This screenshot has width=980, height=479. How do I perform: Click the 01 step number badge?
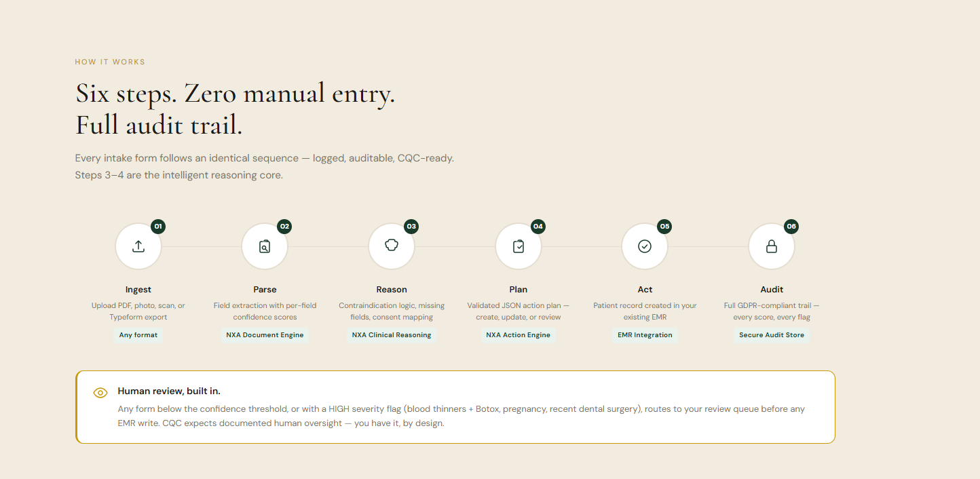coord(158,227)
